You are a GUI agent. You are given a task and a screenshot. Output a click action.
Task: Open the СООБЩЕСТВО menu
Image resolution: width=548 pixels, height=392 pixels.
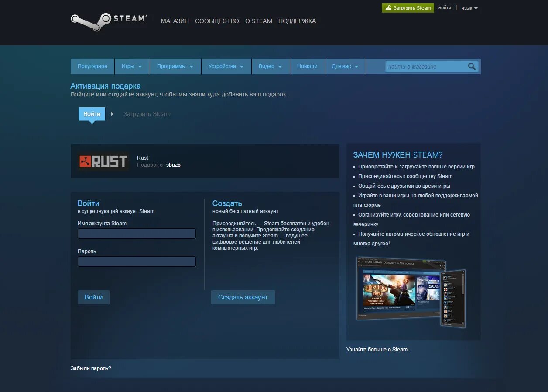coord(217,21)
